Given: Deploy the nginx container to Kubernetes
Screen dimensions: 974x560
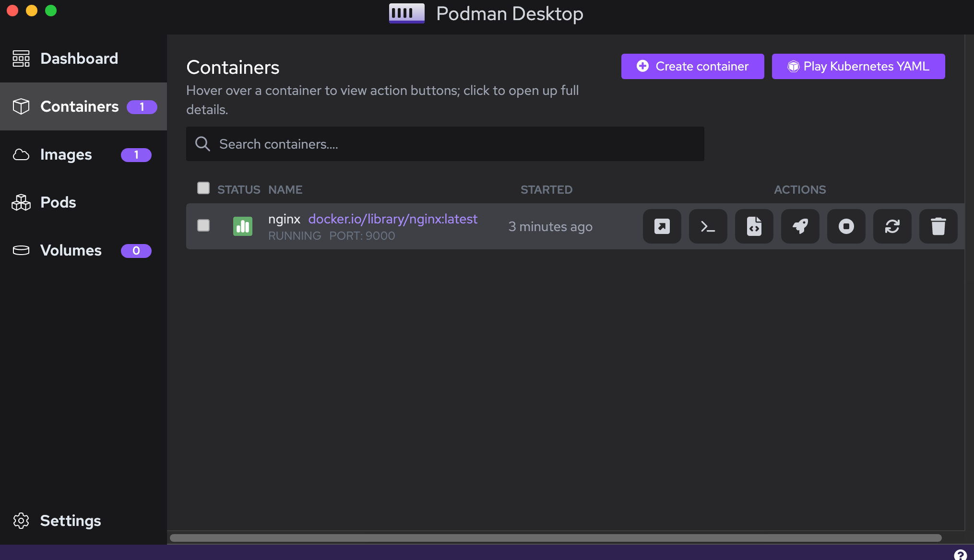Looking at the screenshot, I should (800, 226).
